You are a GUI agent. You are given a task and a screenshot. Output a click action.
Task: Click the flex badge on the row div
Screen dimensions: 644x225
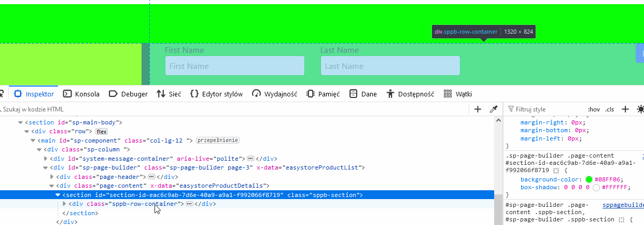point(101,132)
